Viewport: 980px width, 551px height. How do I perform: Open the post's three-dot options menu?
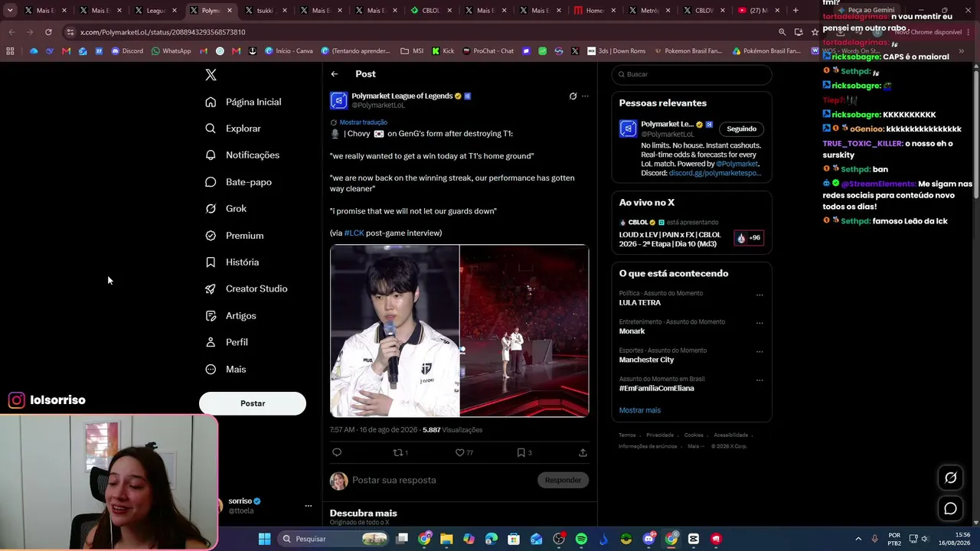[x=585, y=96]
